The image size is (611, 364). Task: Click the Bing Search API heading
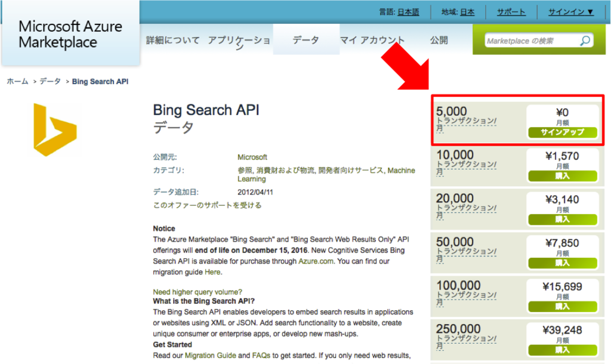pyautogui.click(x=206, y=110)
